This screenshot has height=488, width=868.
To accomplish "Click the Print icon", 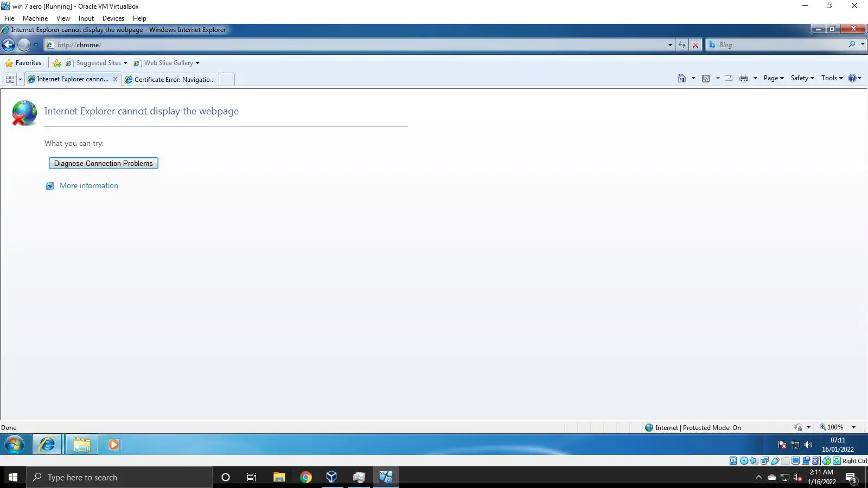I will pyautogui.click(x=744, y=78).
